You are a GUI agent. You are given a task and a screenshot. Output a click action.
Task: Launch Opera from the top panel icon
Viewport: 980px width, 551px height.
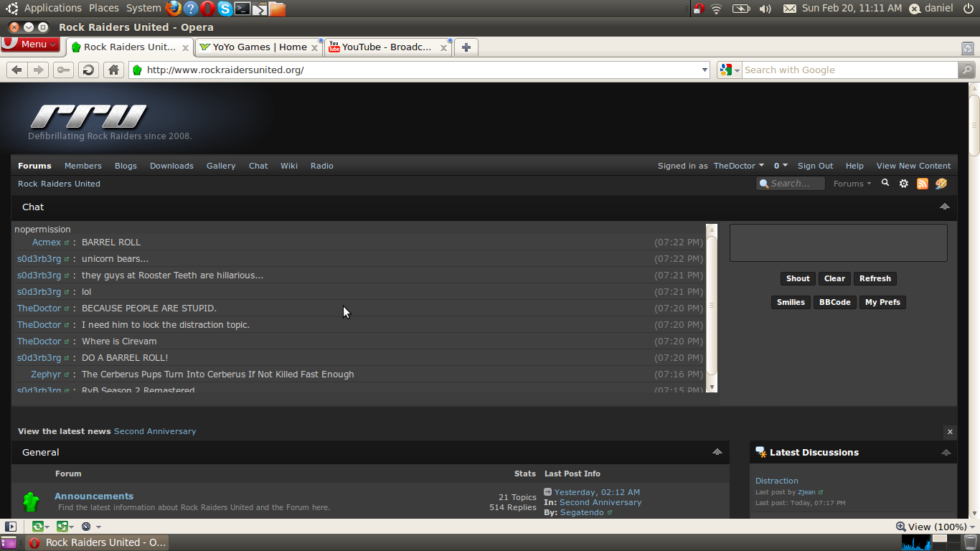point(207,9)
